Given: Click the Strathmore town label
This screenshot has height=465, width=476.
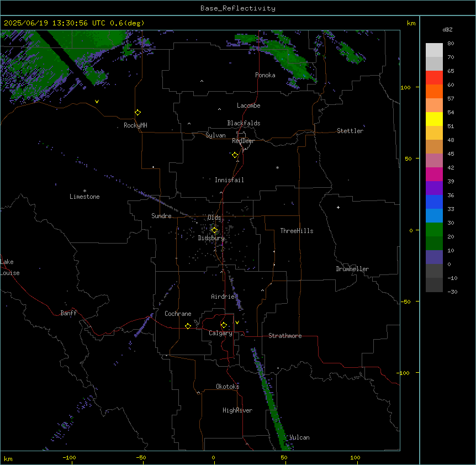Looking at the screenshot, I should coord(285,336).
